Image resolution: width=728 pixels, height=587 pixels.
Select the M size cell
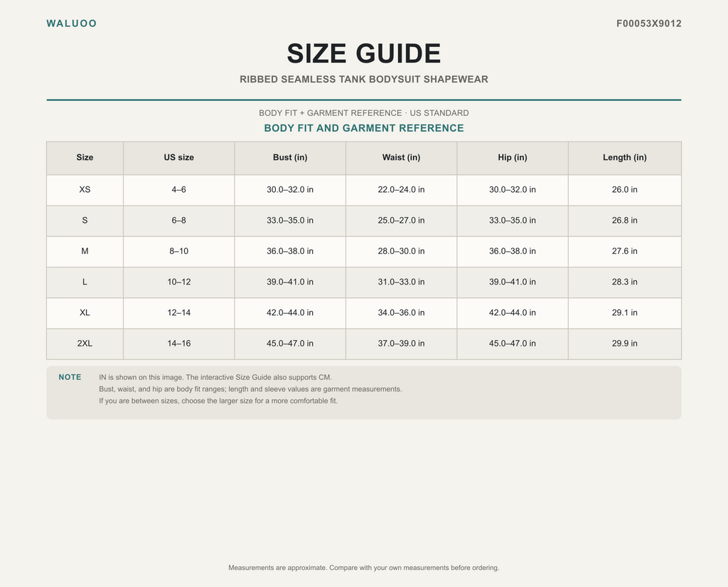(x=85, y=251)
